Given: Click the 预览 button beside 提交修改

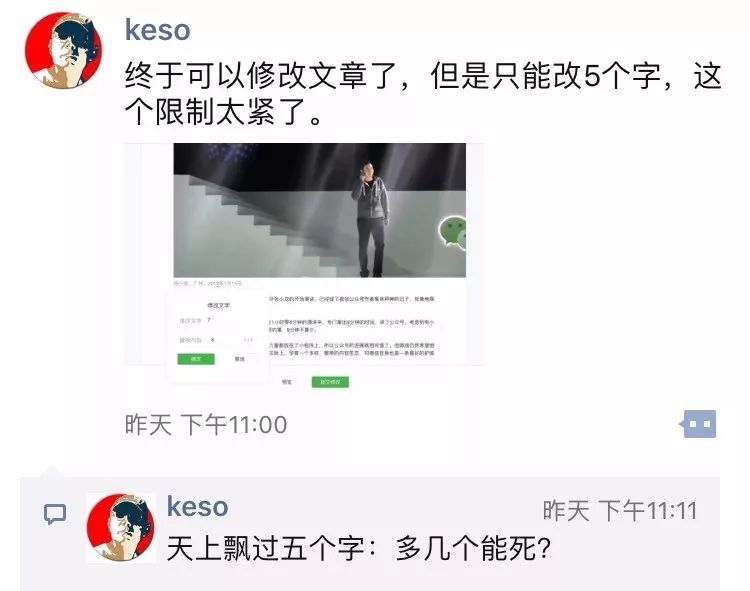Looking at the screenshot, I should [287, 382].
